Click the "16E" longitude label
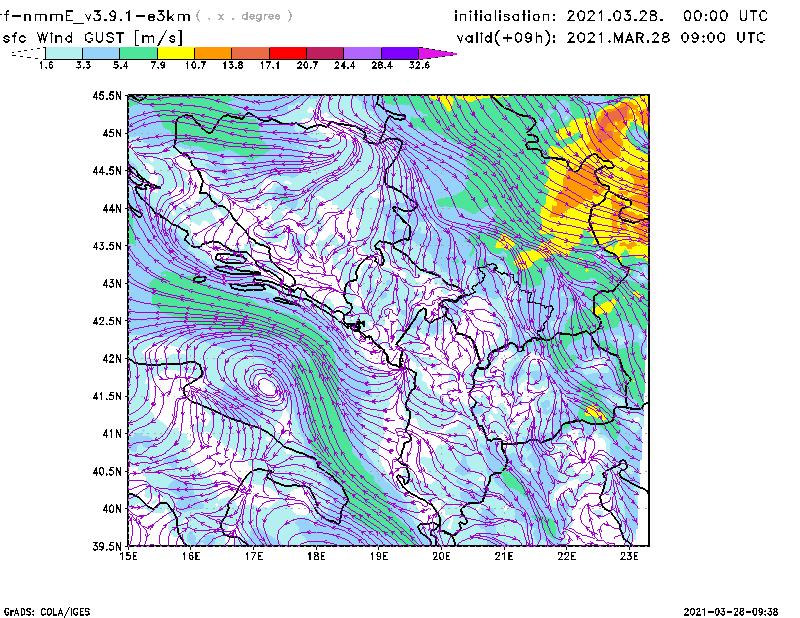Image resolution: width=800 pixels, height=618 pixels. tap(191, 556)
